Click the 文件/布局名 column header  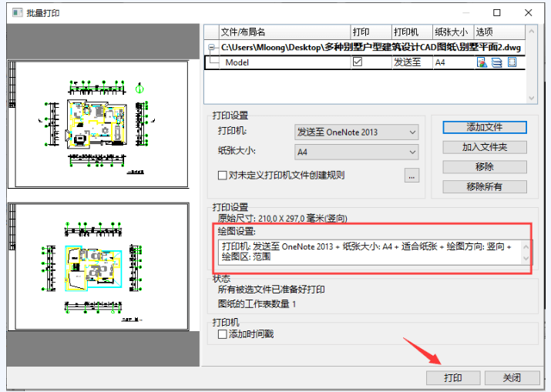coord(285,32)
